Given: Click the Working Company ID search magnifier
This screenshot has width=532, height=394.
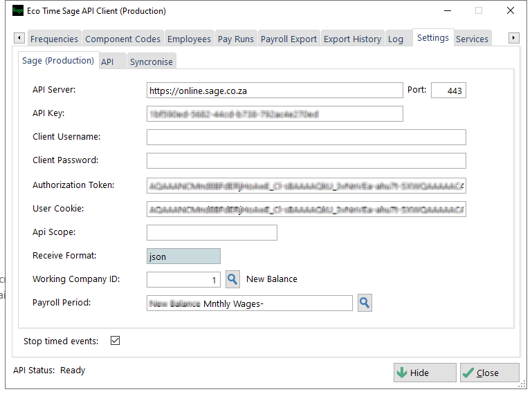Looking at the screenshot, I should [232, 279].
